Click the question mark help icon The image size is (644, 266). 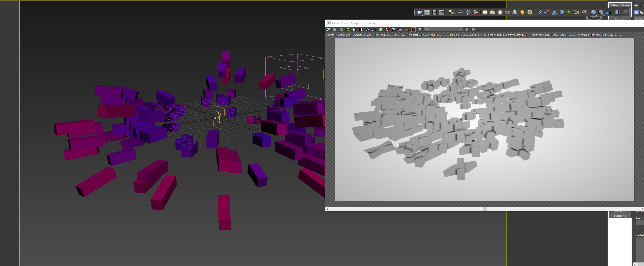[625, 12]
